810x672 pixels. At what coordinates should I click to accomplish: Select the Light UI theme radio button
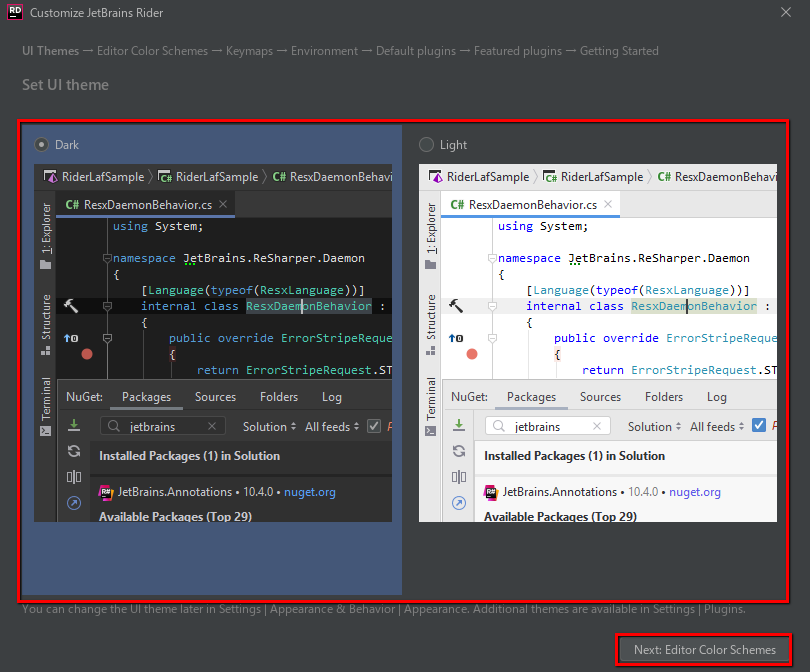click(x=426, y=145)
